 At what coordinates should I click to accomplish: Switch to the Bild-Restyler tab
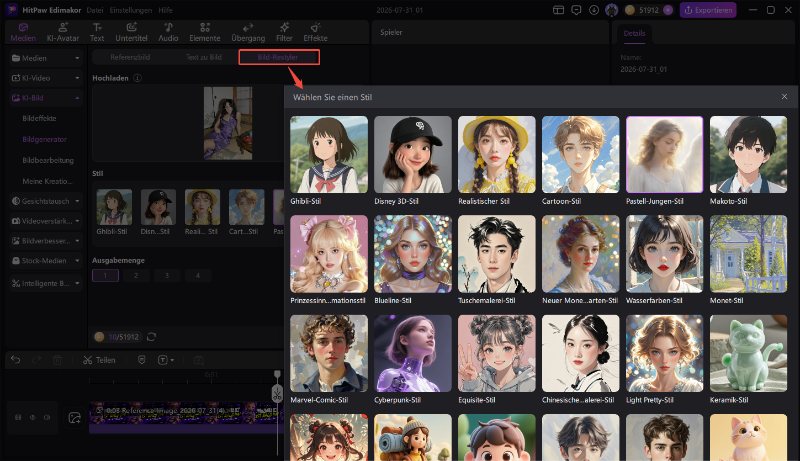coord(279,57)
